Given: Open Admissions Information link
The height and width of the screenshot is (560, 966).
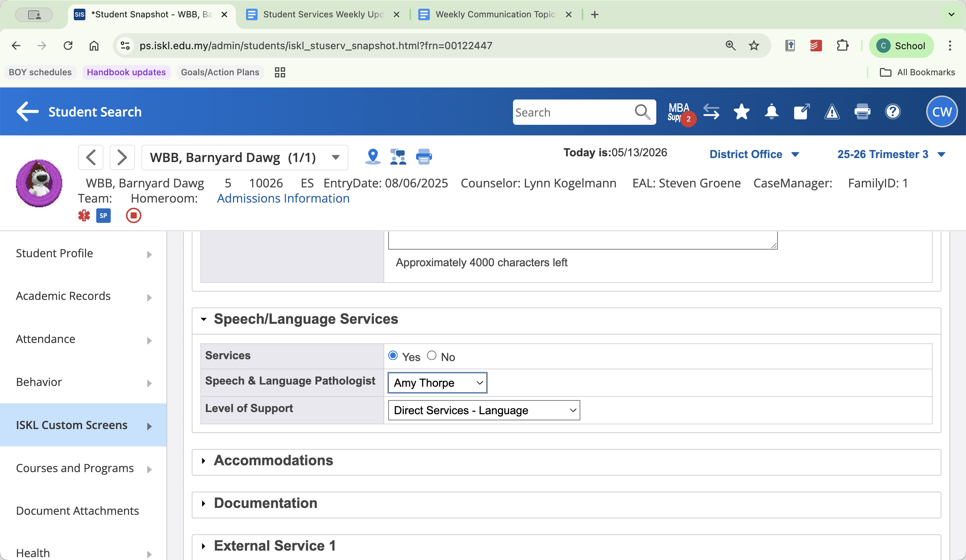Looking at the screenshot, I should coord(283,199).
